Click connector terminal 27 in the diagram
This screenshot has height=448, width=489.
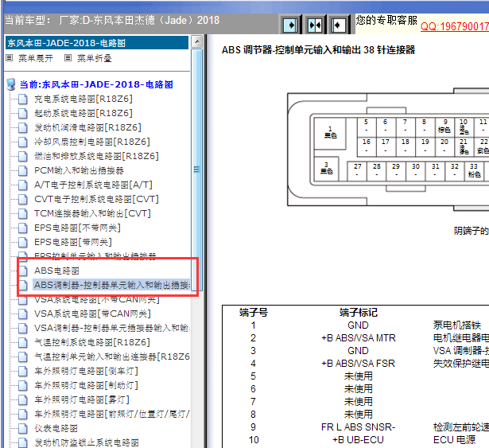[x=357, y=171]
